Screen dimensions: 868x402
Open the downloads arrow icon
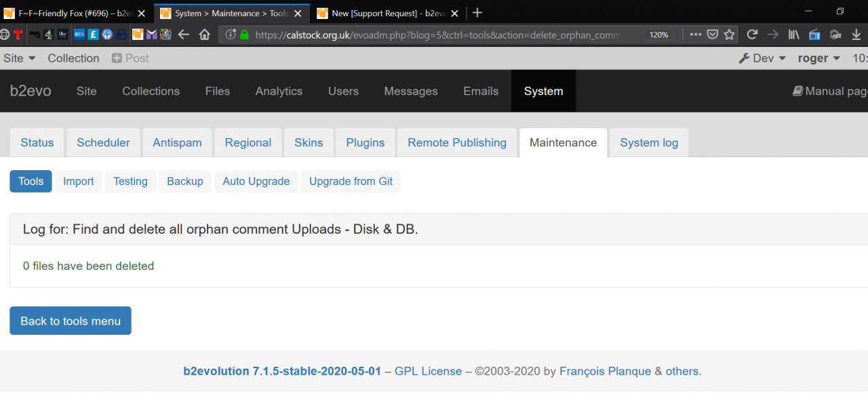[856, 35]
